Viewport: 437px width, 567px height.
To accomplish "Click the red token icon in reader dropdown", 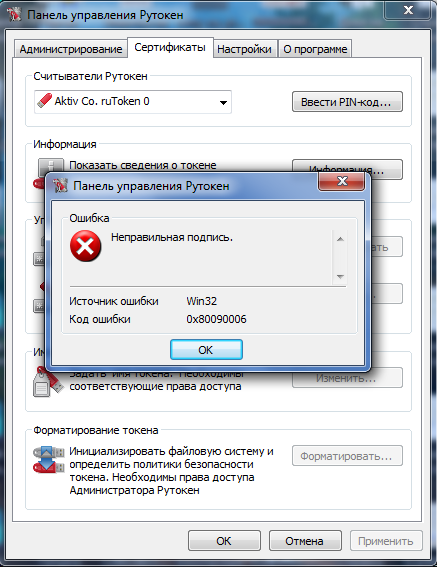I will point(44,101).
